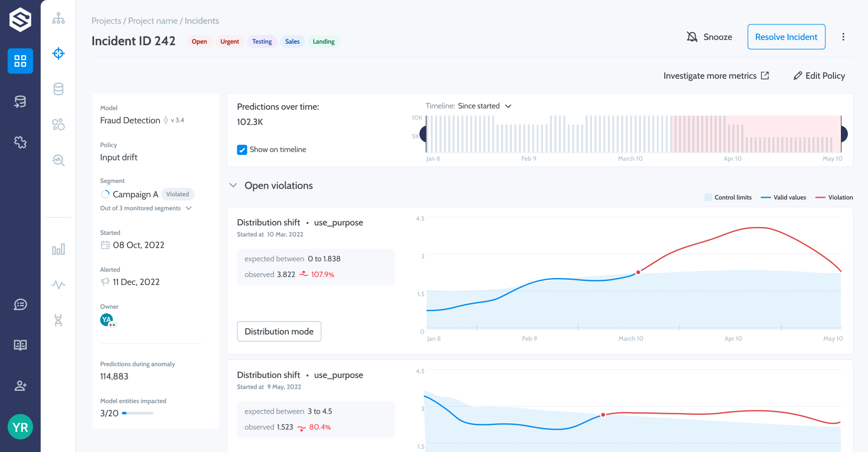
Task: Click the bar chart icon
Action: click(59, 249)
